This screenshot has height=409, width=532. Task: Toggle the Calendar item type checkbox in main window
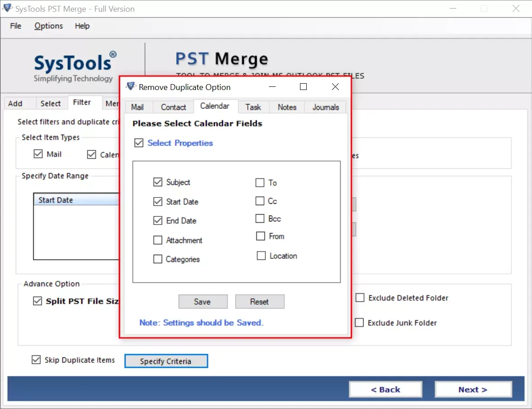pos(91,154)
